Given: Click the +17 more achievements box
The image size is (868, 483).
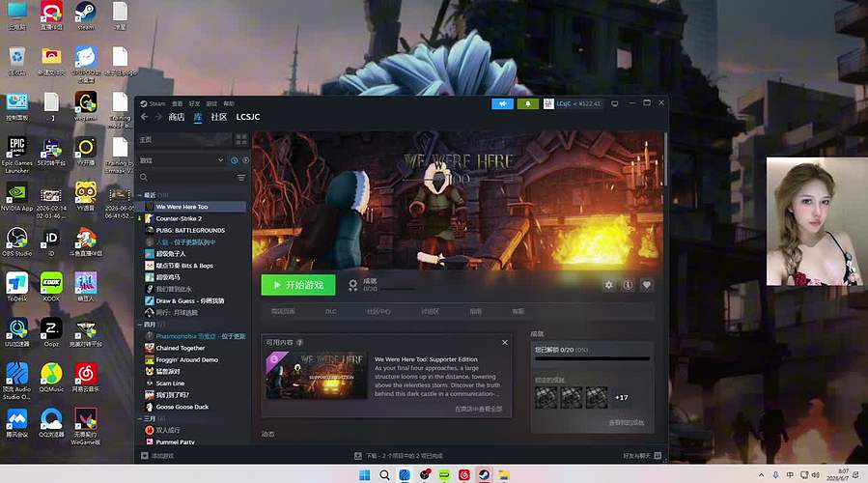Looking at the screenshot, I should pyautogui.click(x=622, y=398).
